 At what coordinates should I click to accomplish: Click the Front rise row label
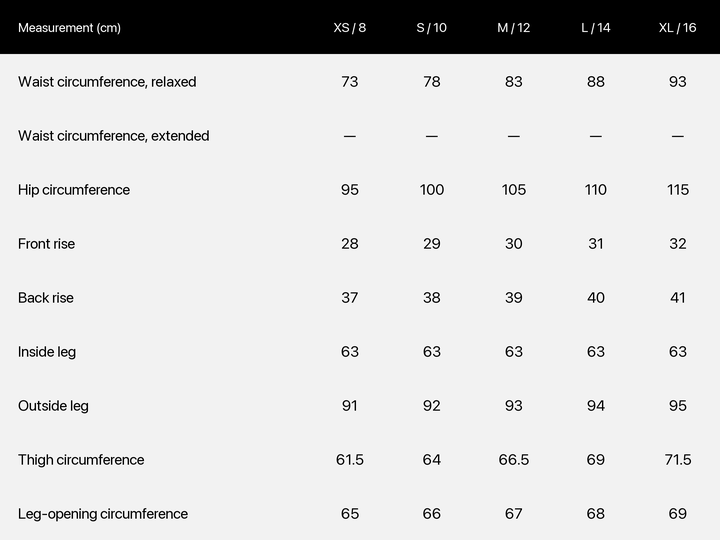pyautogui.click(x=46, y=244)
